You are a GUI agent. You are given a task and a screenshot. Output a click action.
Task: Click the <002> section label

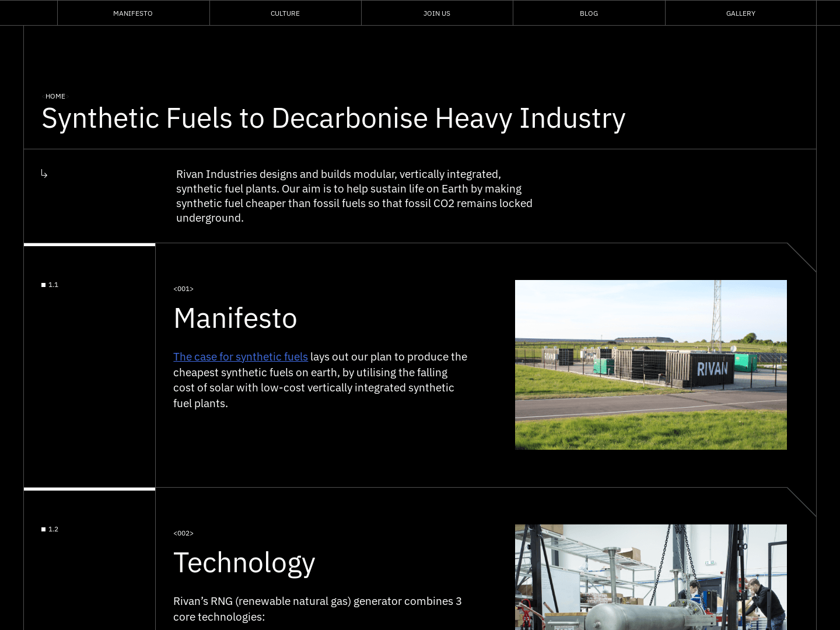[183, 533]
